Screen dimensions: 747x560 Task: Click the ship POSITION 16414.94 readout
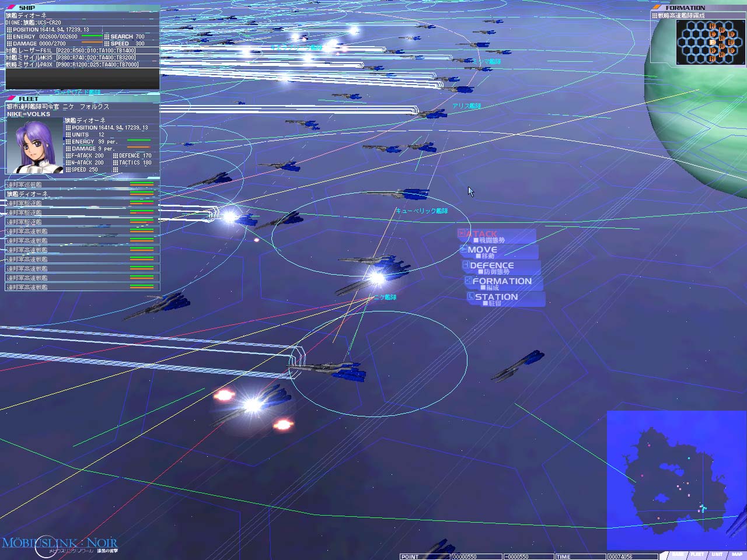[48, 30]
